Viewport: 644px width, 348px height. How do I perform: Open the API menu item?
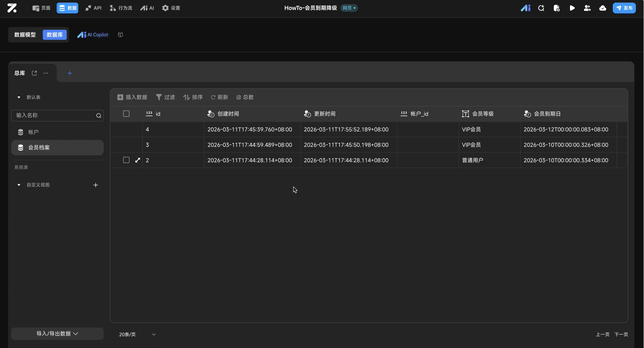pos(93,8)
